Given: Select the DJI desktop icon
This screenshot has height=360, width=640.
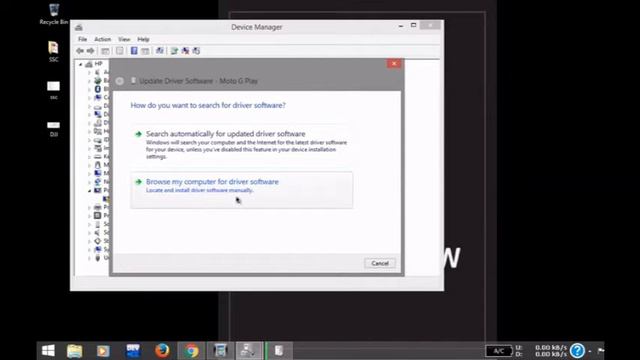Looking at the screenshot, I should coord(53,129).
